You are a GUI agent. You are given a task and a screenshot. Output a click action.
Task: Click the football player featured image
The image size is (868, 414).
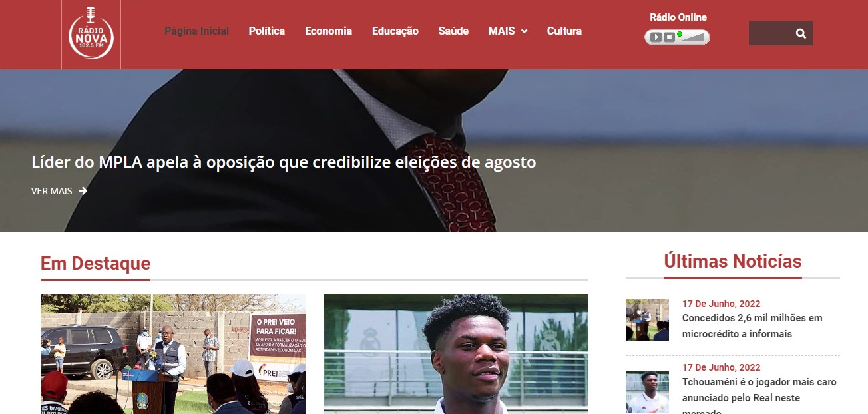click(x=456, y=354)
